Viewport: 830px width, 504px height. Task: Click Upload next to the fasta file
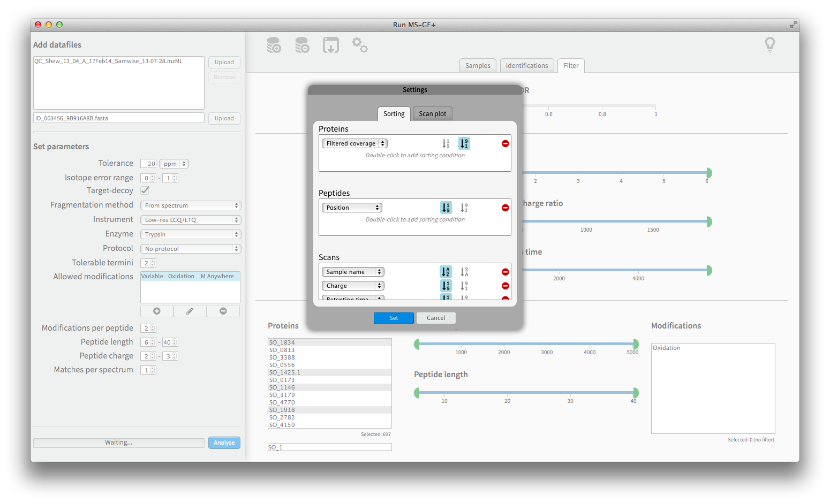click(x=224, y=118)
